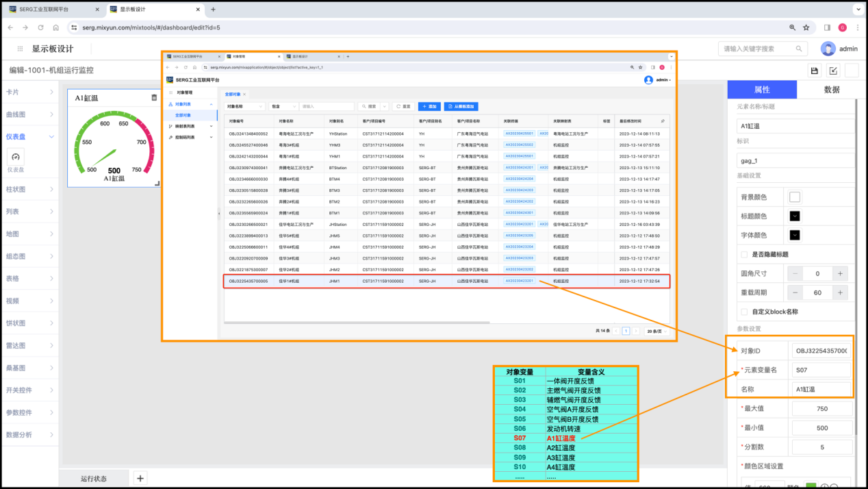Click the search magnifier in keyword box
The height and width of the screenshot is (489, 868).
798,49
